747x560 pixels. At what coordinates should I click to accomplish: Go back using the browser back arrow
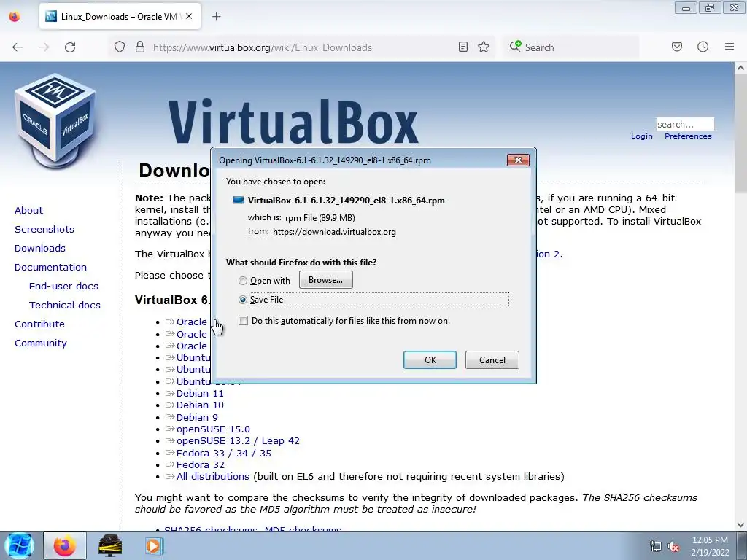(18, 47)
